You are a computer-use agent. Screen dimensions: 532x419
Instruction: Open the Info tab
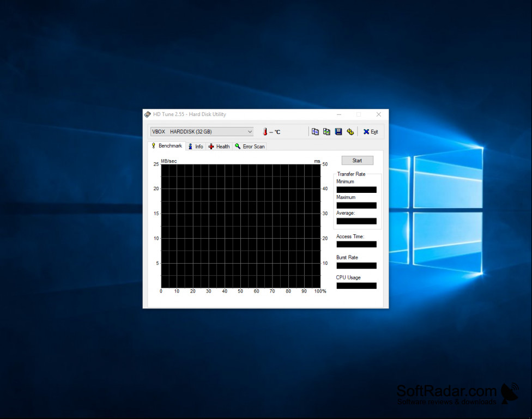click(196, 146)
